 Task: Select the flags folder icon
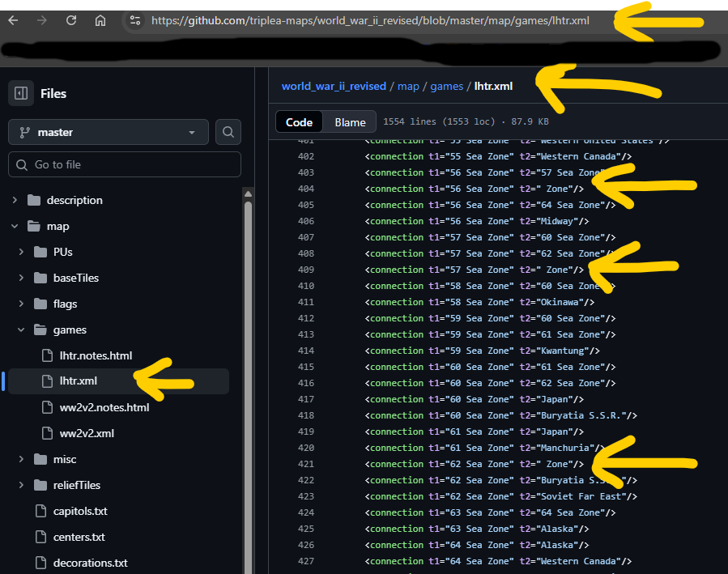(x=40, y=304)
